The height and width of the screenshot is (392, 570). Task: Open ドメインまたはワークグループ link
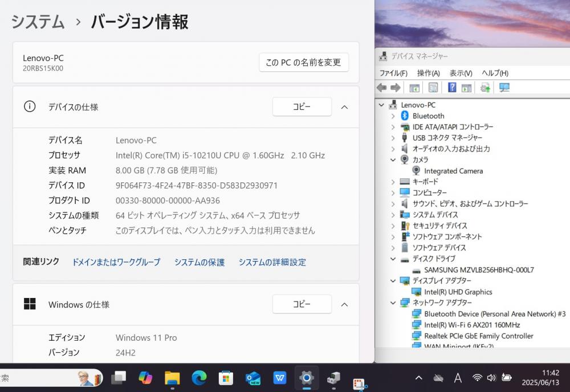pos(116,262)
